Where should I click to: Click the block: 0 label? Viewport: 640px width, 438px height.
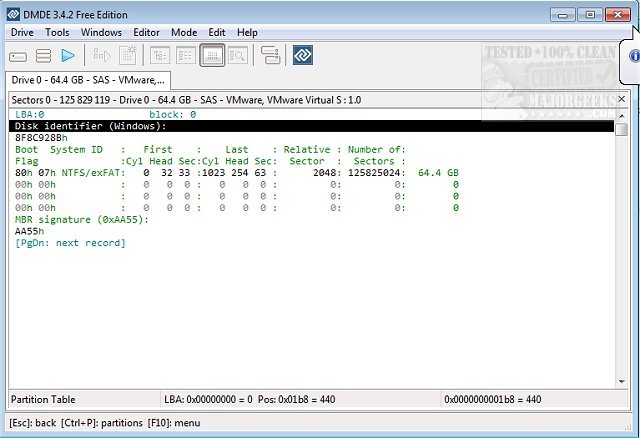pos(173,115)
